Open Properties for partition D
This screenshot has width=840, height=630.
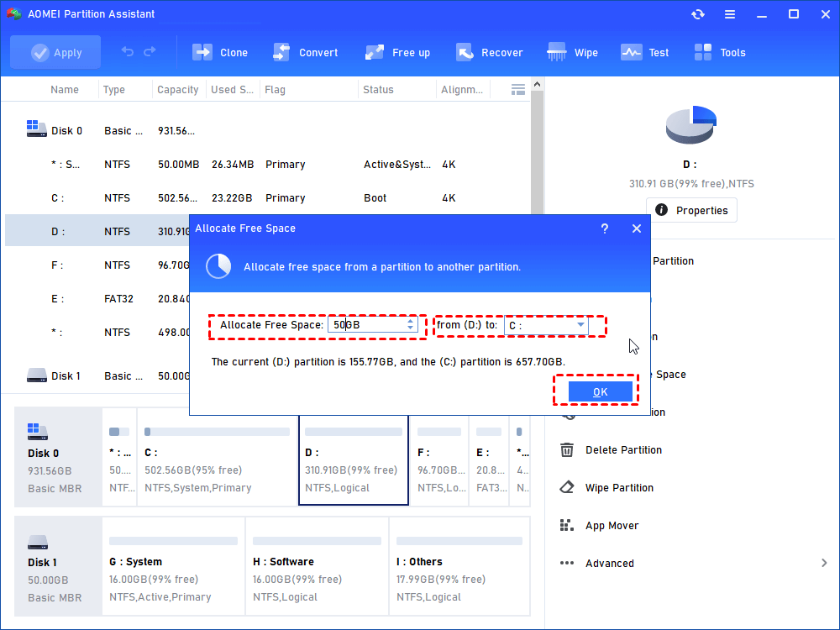691,210
